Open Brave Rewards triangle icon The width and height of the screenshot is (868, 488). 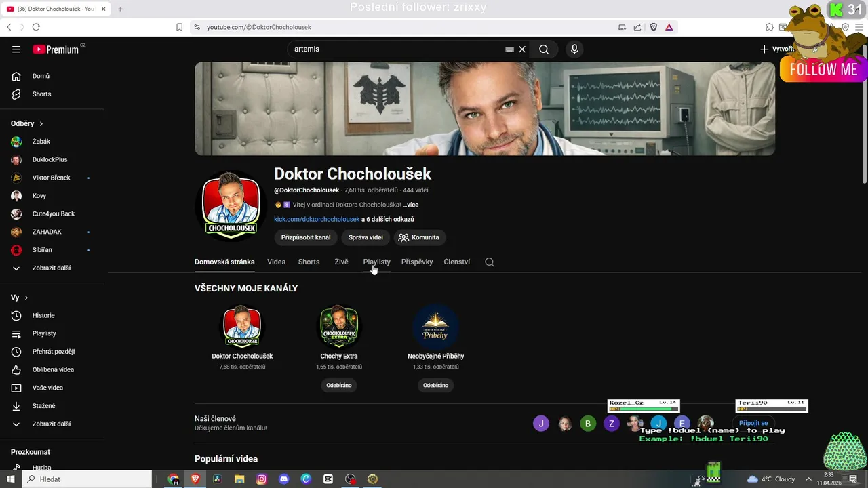tap(669, 27)
